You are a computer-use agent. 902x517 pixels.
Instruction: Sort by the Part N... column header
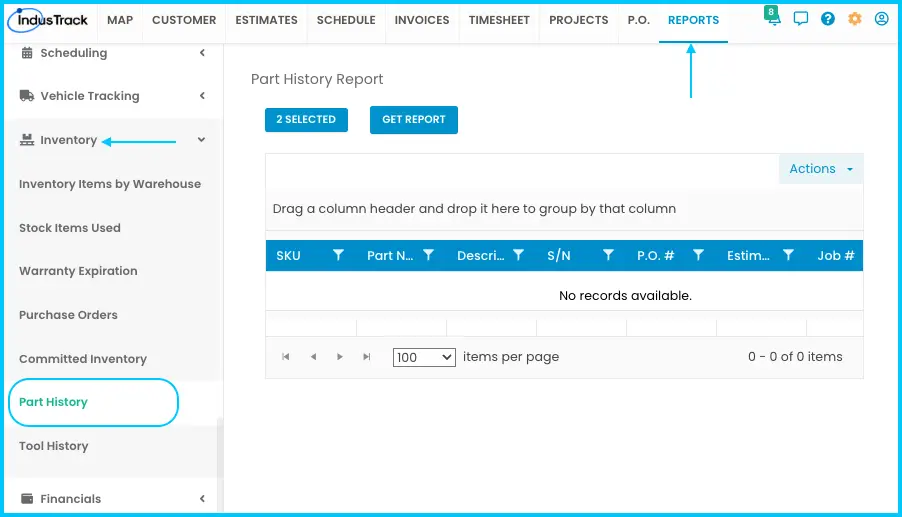point(390,255)
